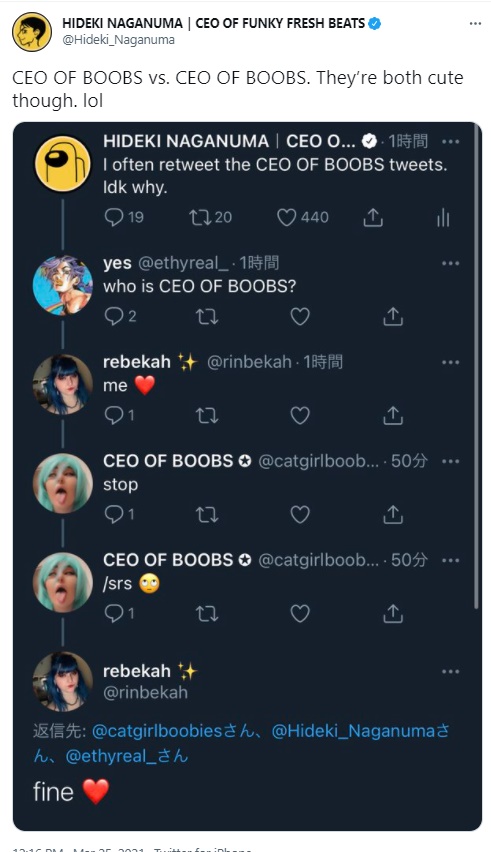The image size is (491, 852).
Task: Open more options on the yes @ethyreal_ reply
Action: click(451, 264)
